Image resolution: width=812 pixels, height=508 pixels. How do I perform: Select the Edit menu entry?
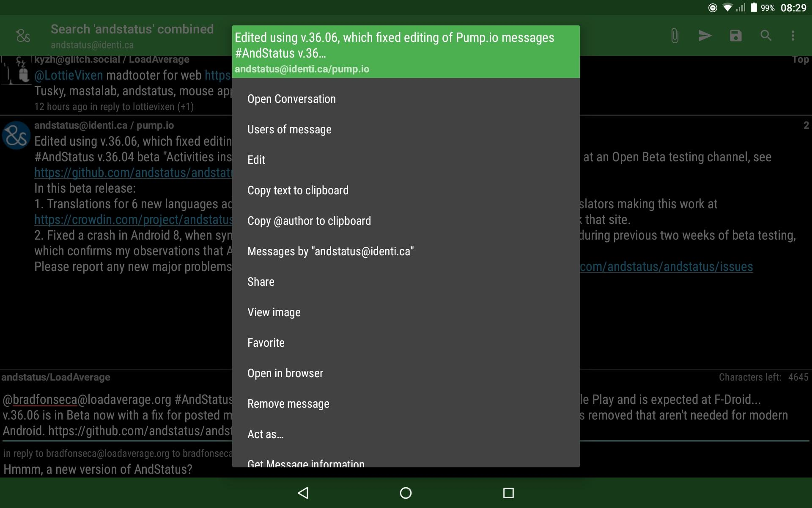[406, 160]
